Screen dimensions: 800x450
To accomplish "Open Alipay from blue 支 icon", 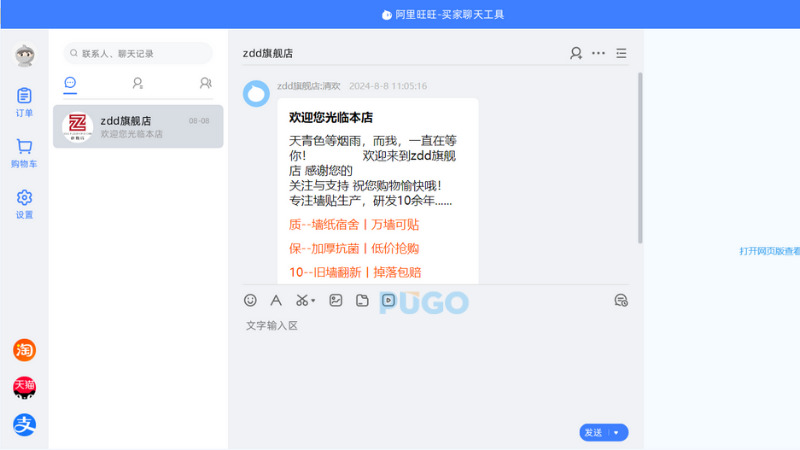I will (24, 425).
